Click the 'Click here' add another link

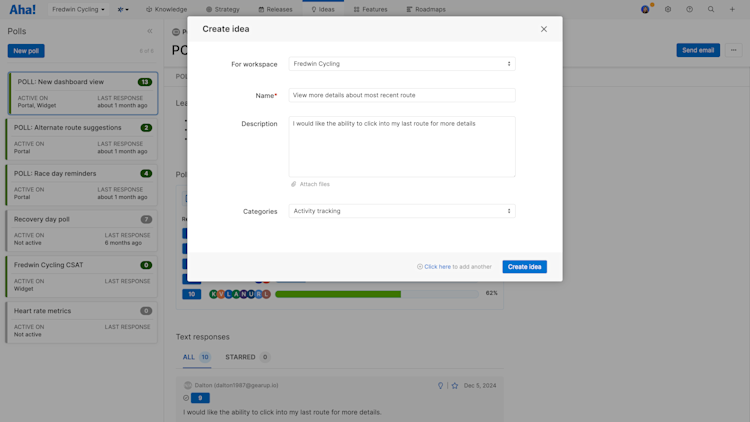tap(437, 267)
